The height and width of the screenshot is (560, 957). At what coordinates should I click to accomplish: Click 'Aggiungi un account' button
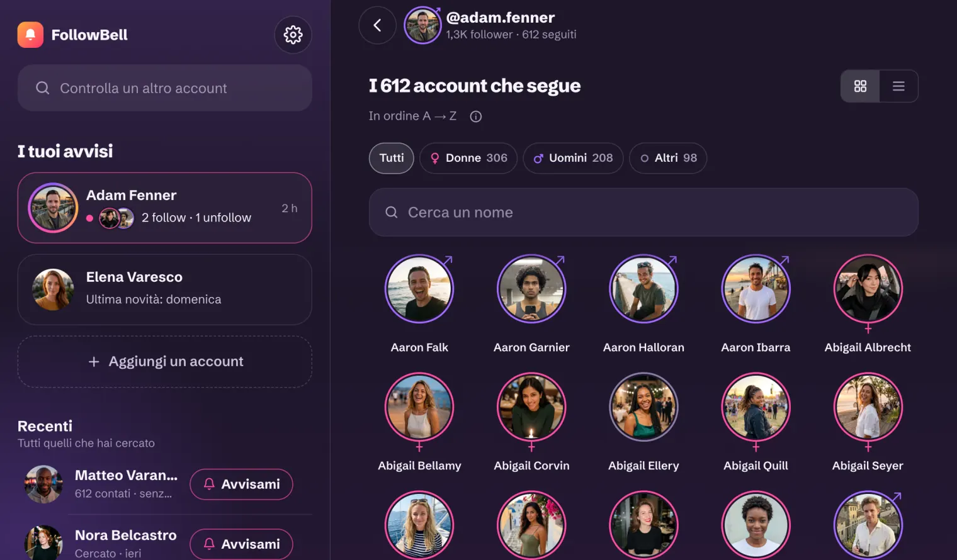[x=165, y=362]
